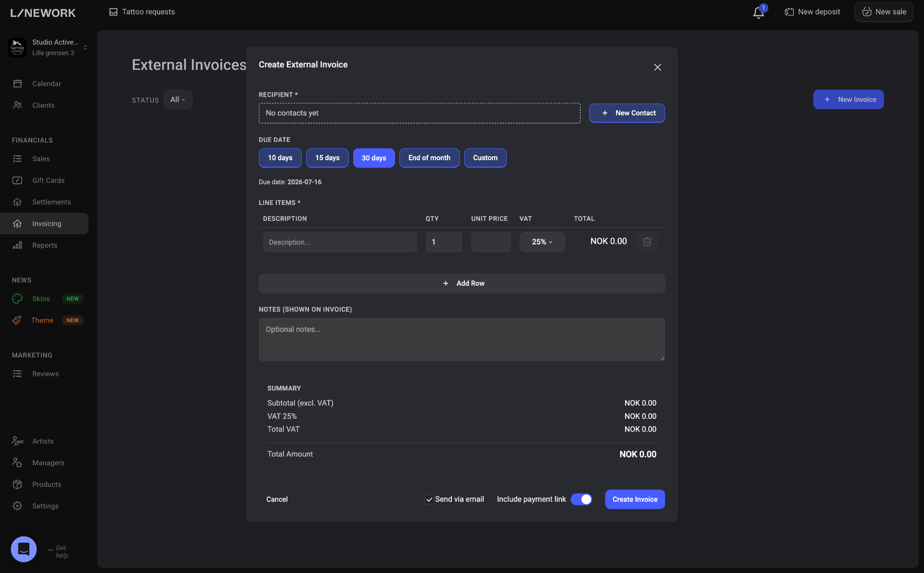Click the recipient No contacts yet field

pyautogui.click(x=420, y=113)
